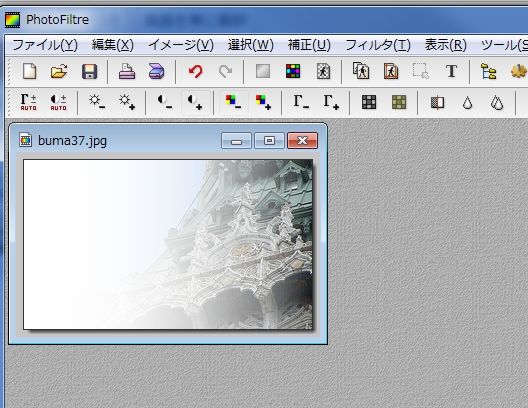
Task: Click the PhotoFiltre application title icon
Action: pyautogui.click(x=13, y=20)
